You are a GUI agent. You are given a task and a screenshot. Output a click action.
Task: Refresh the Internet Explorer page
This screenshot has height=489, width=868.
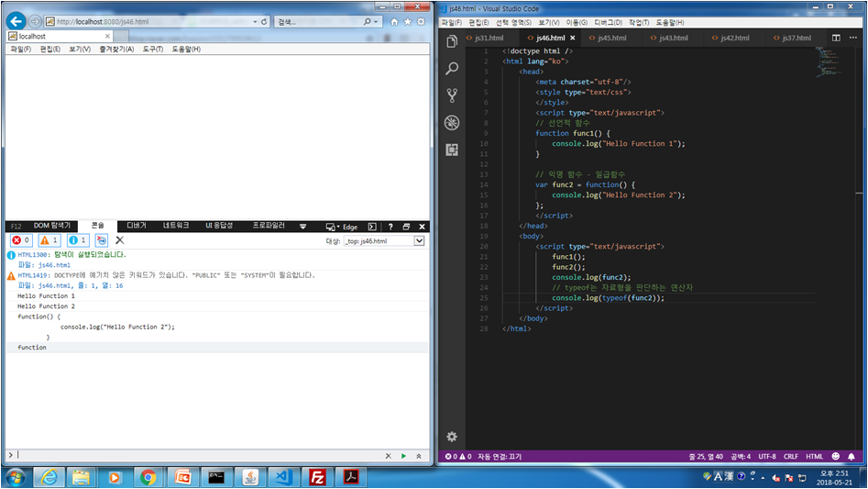pos(264,22)
